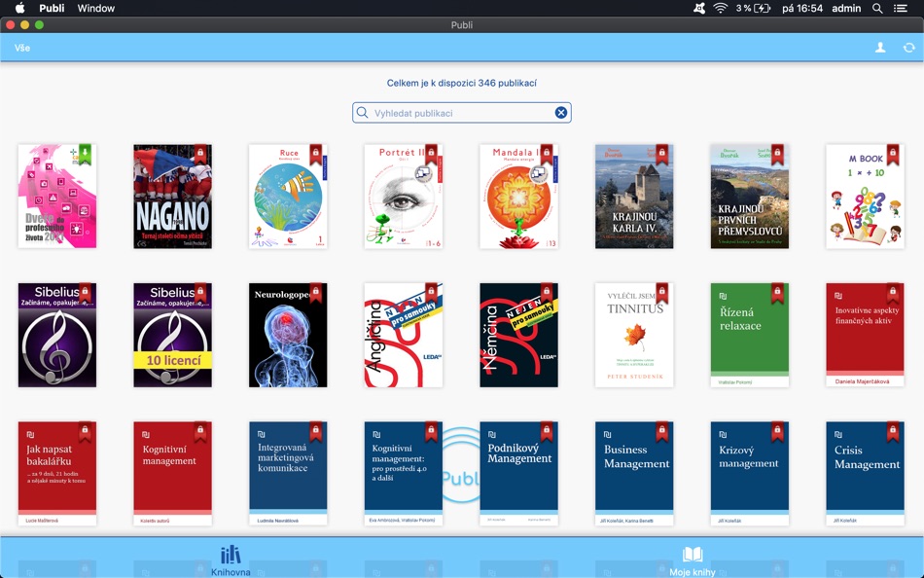Open Němčina nejen pro samouky book
Image resolution: width=924 pixels, height=578 pixels.
tap(518, 335)
